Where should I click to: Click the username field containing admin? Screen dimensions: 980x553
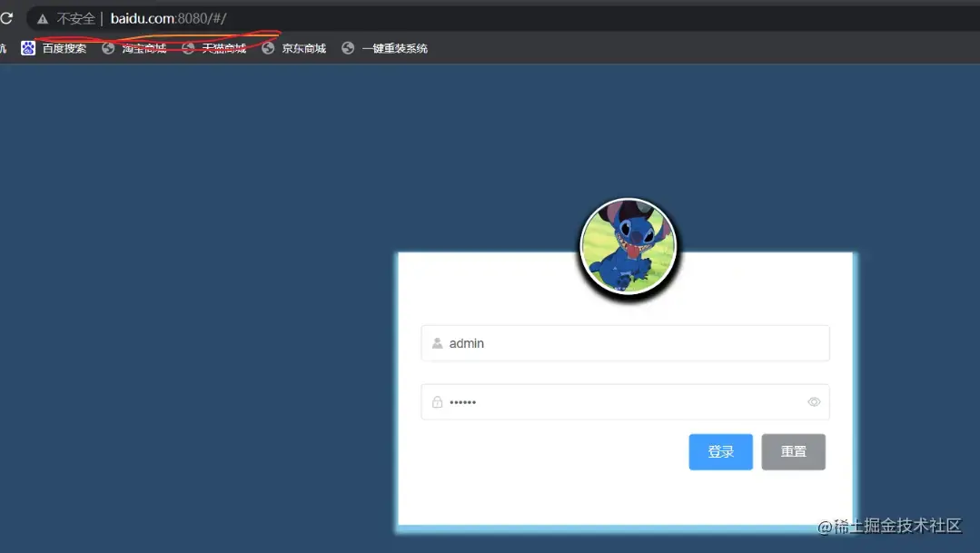click(x=625, y=343)
